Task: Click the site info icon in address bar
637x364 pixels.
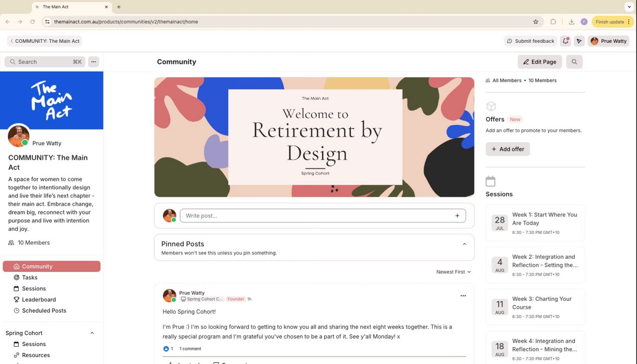Action: point(47,22)
